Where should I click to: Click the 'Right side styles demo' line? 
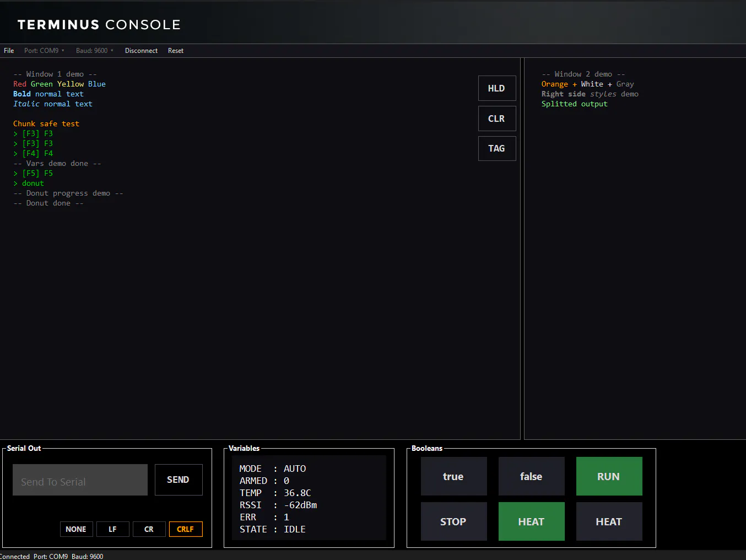click(590, 94)
